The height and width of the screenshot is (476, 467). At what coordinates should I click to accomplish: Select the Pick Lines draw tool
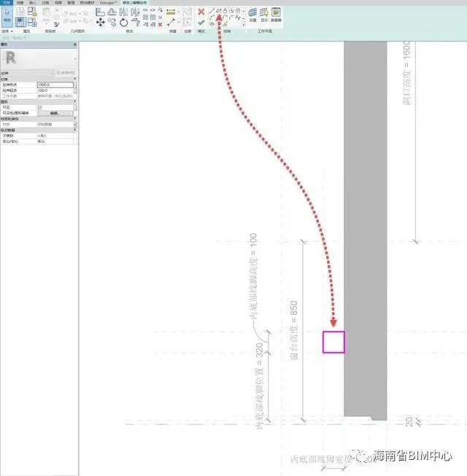[225, 24]
